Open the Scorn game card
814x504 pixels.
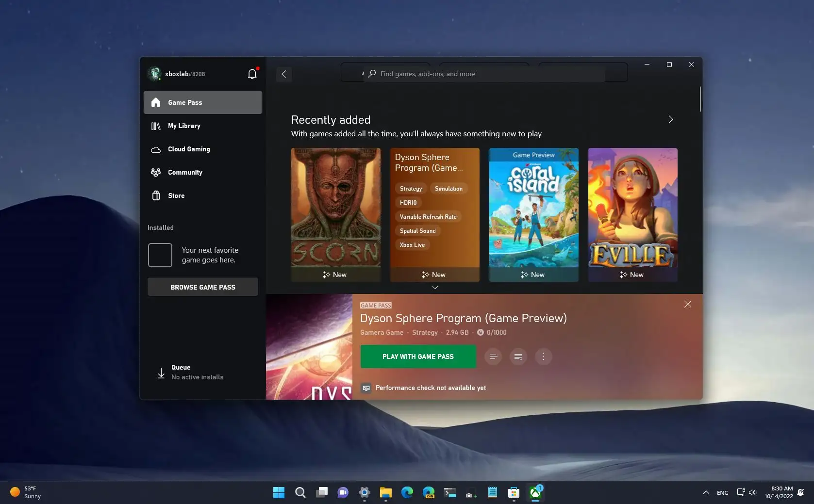coord(336,214)
